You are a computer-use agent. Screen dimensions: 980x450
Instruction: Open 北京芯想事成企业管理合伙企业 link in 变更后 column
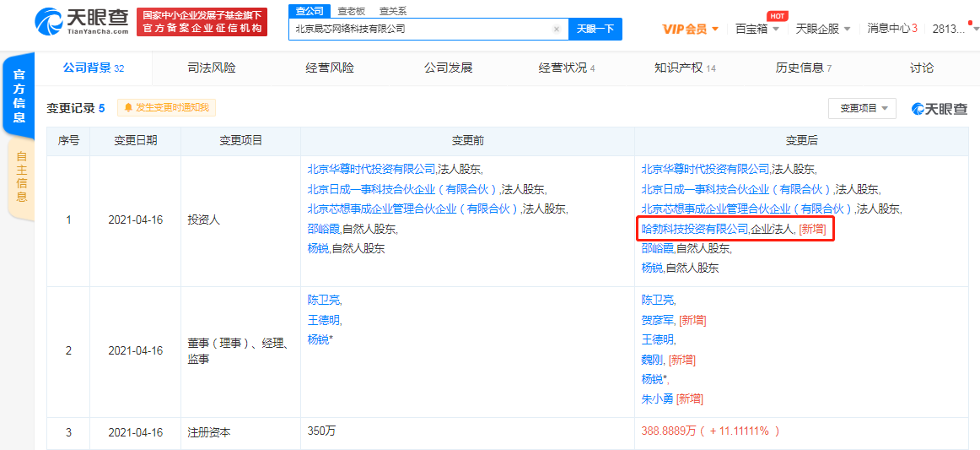point(748,209)
